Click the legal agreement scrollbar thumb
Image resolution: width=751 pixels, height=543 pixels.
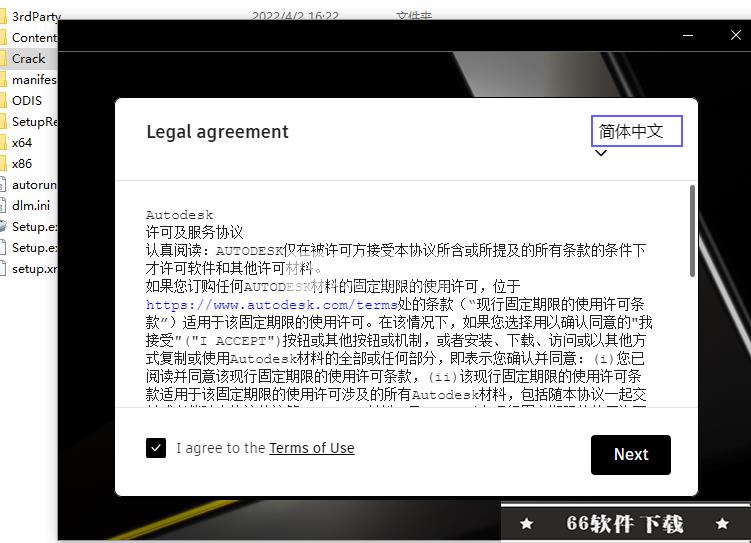pos(692,231)
